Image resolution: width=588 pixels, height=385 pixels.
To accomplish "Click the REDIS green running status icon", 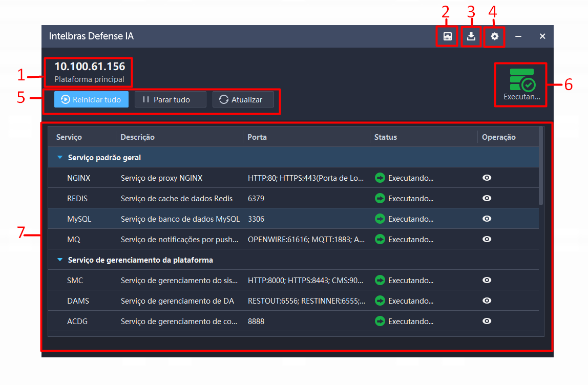I will [x=380, y=198].
